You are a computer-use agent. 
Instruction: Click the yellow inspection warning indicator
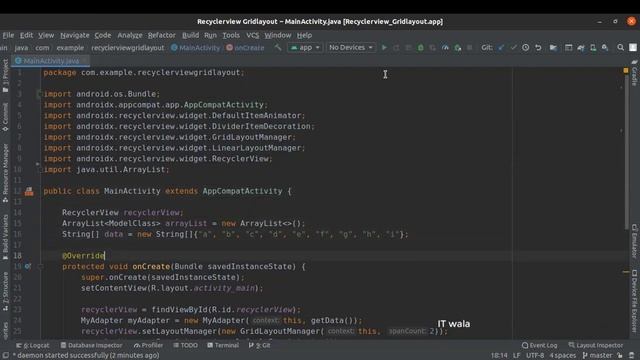[x=626, y=71]
